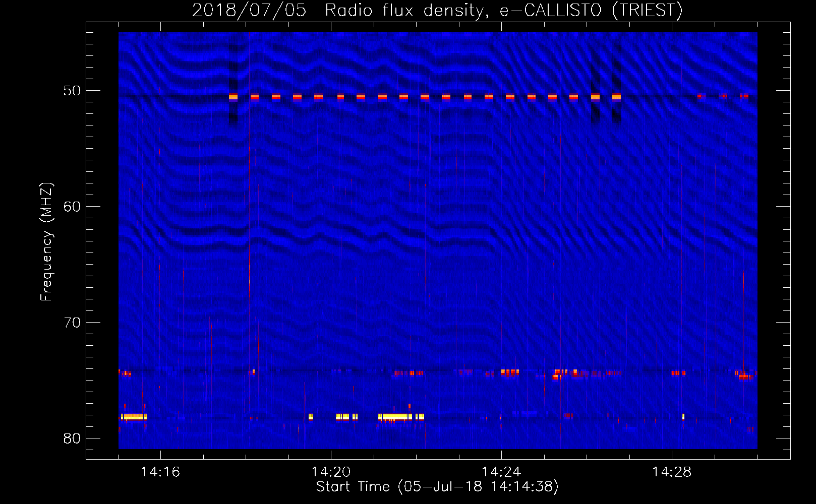Click the 14:24 time tick label

click(x=501, y=472)
